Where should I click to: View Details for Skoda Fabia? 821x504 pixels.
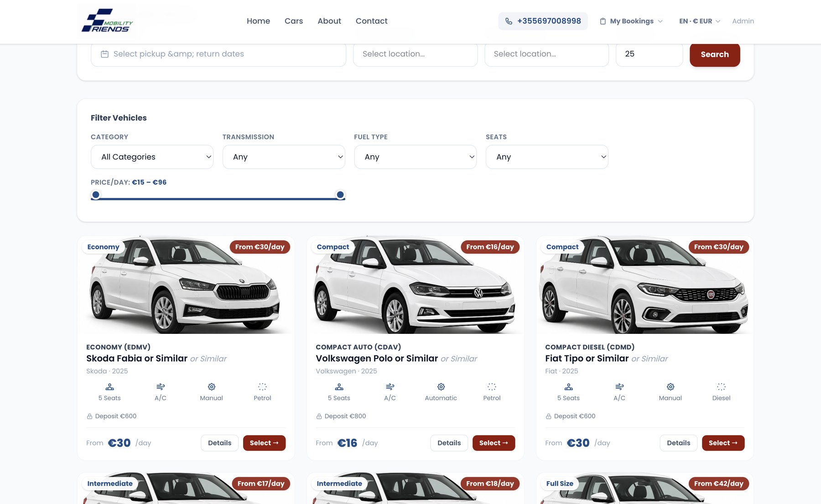[x=219, y=443]
